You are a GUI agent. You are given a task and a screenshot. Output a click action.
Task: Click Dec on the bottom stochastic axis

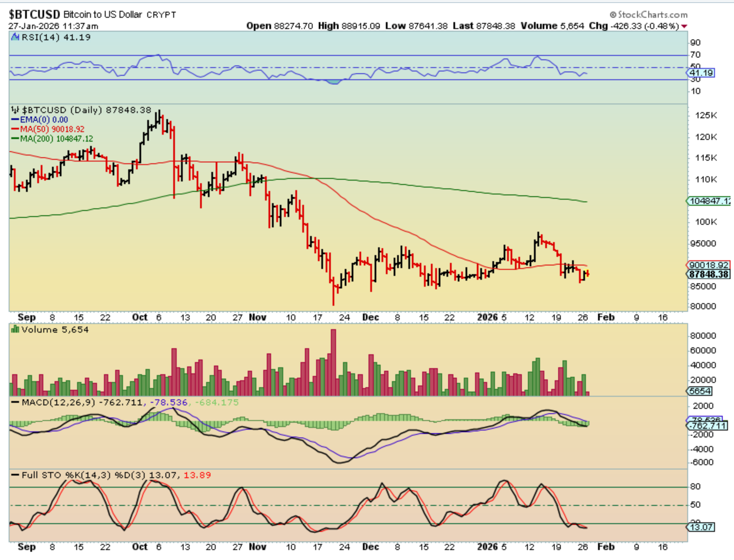click(371, 547)
